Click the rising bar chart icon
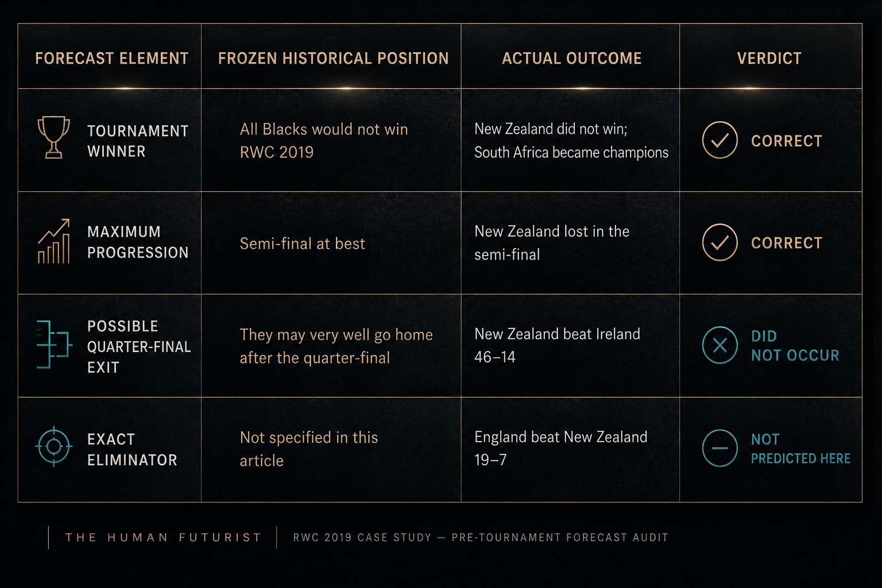The height and width of the screenshot is (588, 882). 53,241
